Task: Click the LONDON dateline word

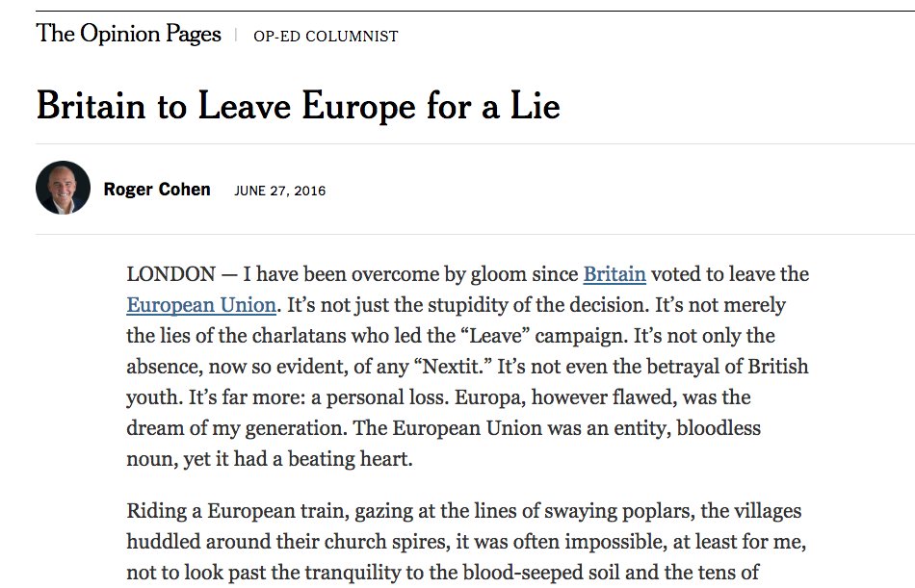Action: (x=170, y=274)
